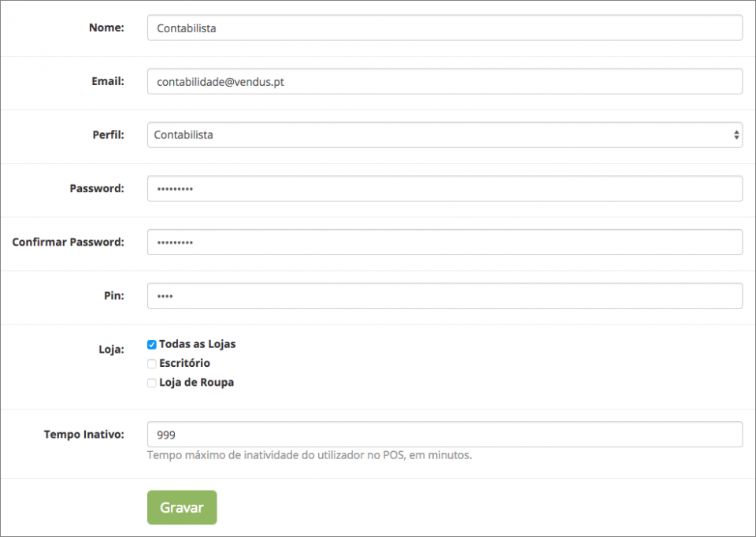
Task: Click the "Pin:" field label
Action: tap(114, 295)
